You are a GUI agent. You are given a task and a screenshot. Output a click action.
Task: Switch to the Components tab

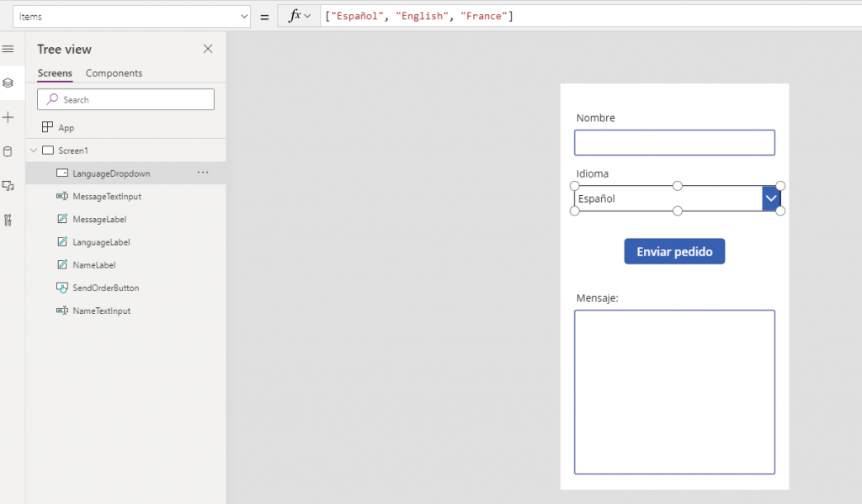114,73
